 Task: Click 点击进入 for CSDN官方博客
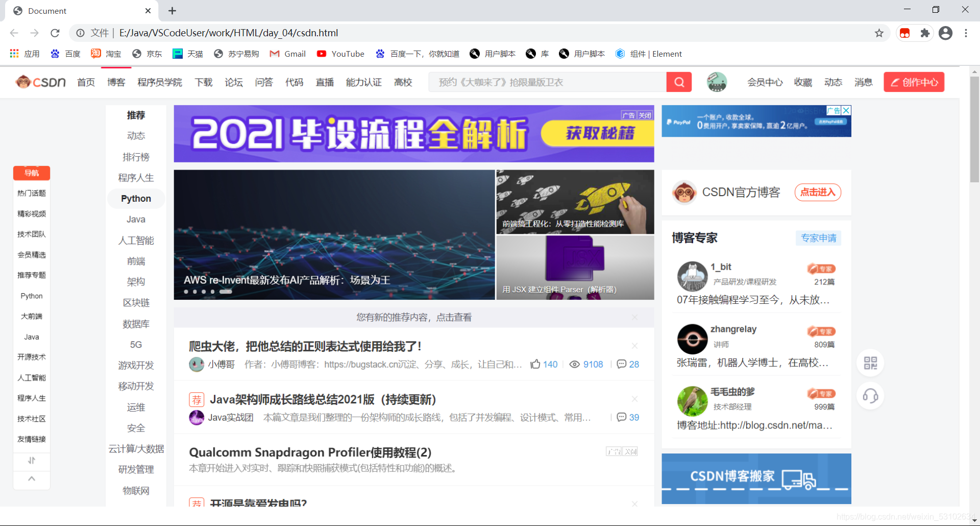(818, 192)
